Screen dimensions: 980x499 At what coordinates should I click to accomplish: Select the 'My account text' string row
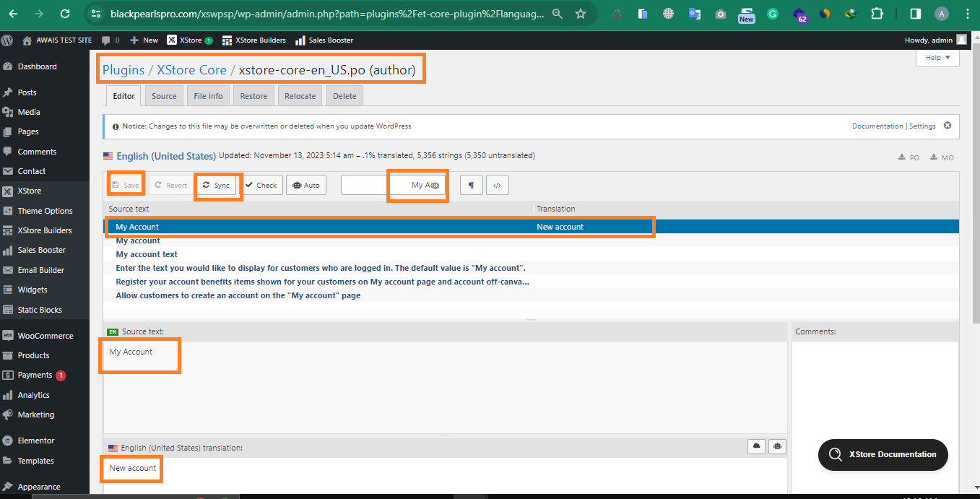tap(531, 254)
